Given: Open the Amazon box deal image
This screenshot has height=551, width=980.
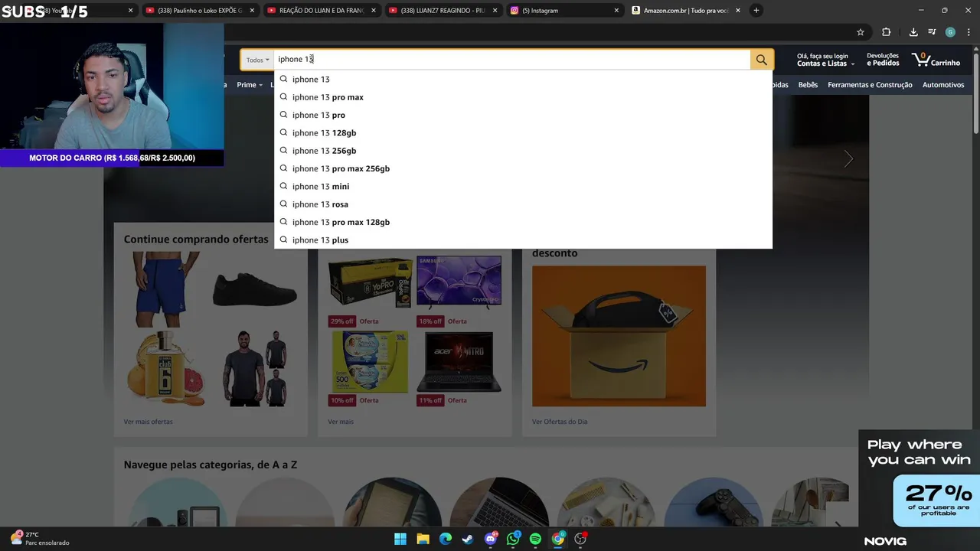Looking at the screenshot, I should click(619, 336).
